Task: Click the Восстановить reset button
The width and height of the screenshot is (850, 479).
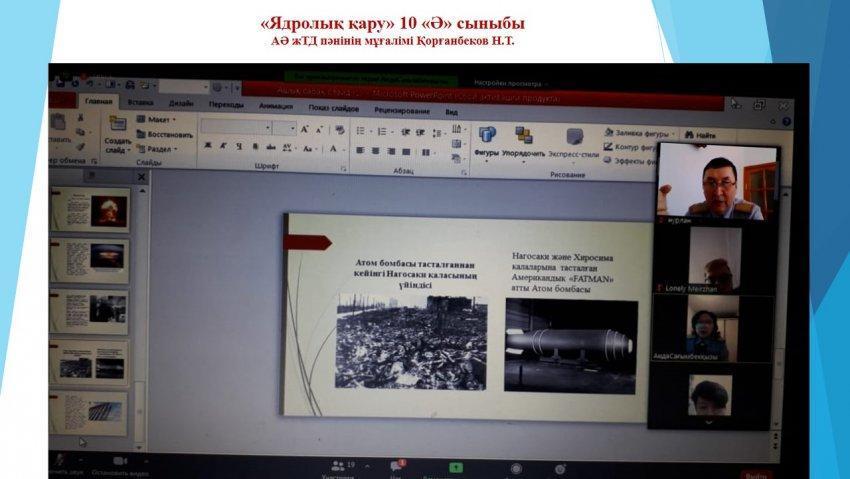Action: (x=162, y=134)
